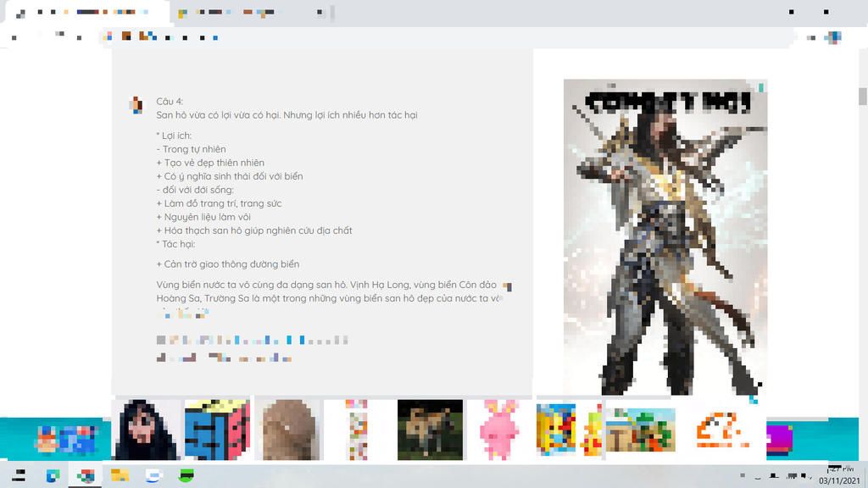The width and height of the screenshot is (868, 488).
Task: Open the black-haired girl thumbnail
Action: coord(147,430)
